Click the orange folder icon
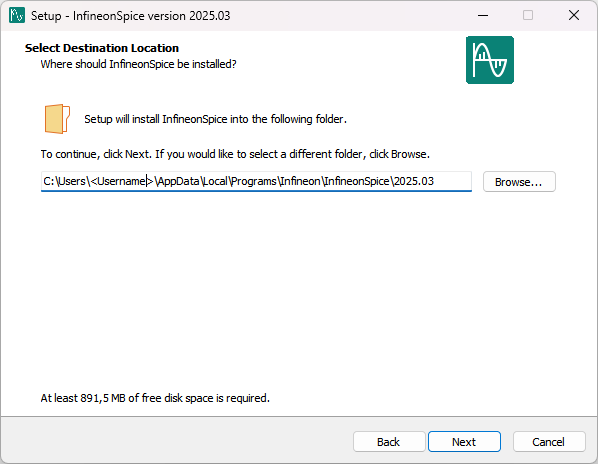Viewport: 598px width, 464px height. [x=57, y=119]
